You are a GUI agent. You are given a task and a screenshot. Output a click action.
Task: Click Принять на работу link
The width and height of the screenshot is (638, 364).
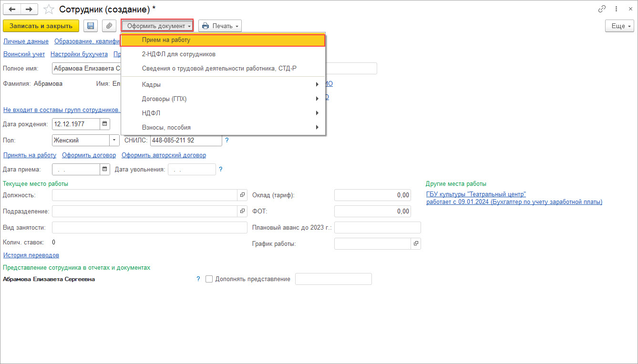tap(30, 155)
